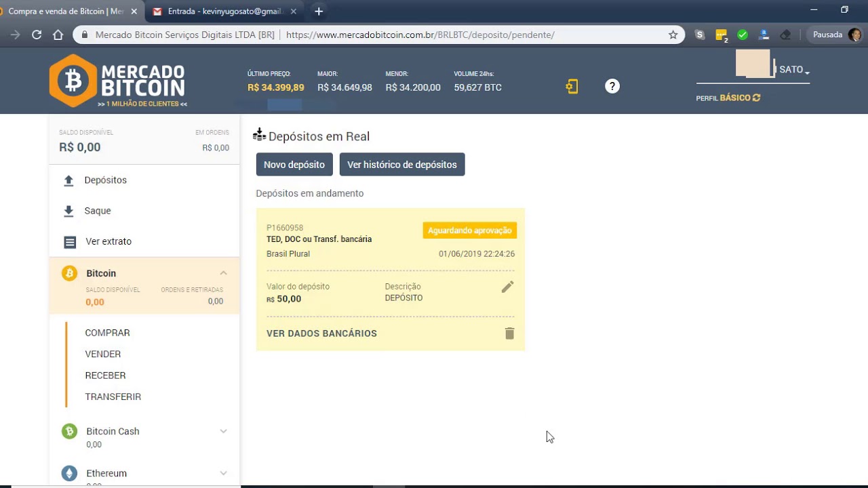Click the Depósitos upload arrow icon
868x488 pixels.
pos(68,180)
